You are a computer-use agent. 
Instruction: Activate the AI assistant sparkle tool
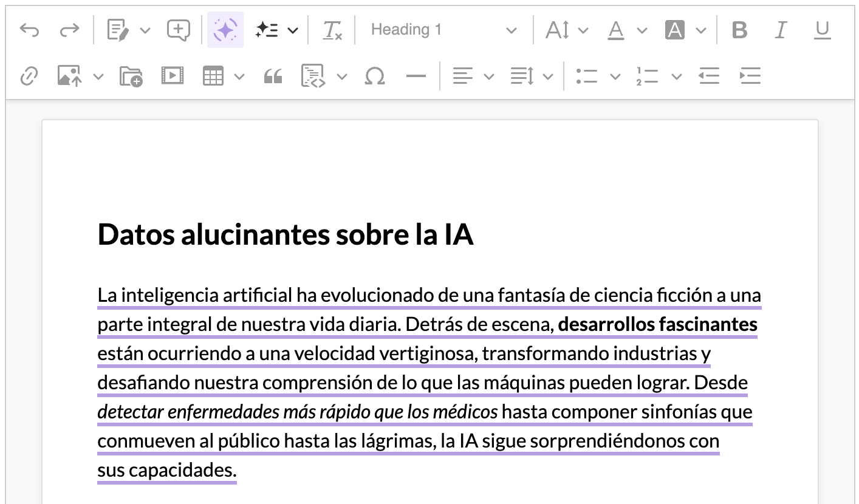pyautogui.click(x=225, y=29)
